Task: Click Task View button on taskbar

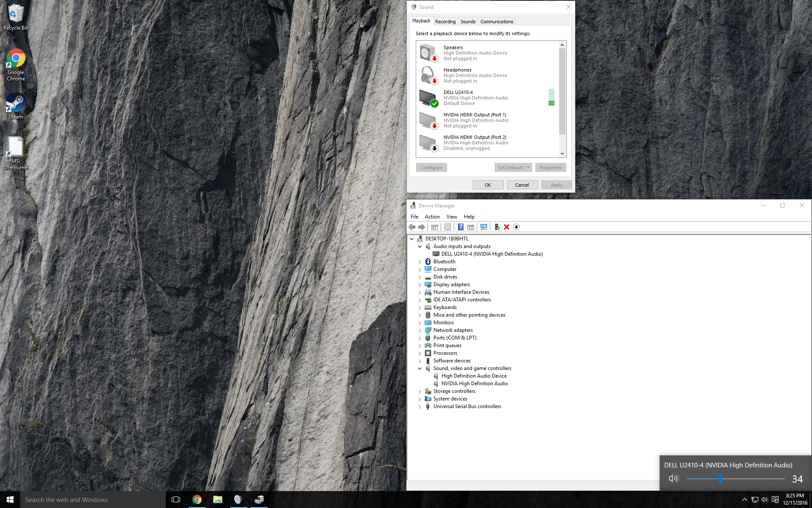Action: coord(176,500)
